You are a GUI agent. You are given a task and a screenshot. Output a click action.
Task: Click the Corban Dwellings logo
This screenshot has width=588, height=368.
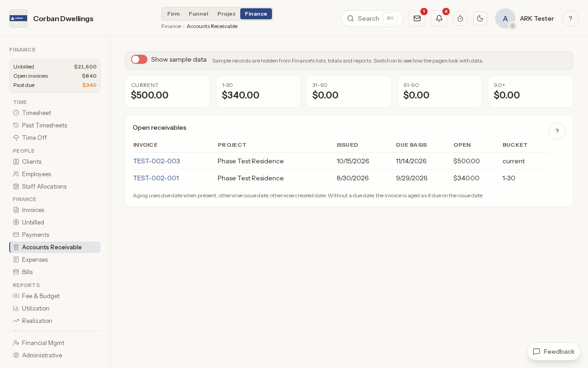coord(18,18)
